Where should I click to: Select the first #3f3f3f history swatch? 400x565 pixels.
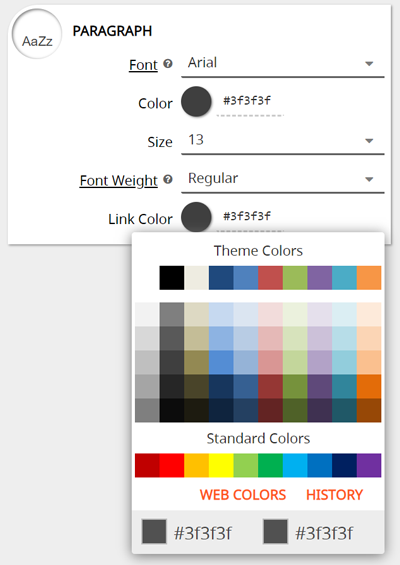coord(154,531)
